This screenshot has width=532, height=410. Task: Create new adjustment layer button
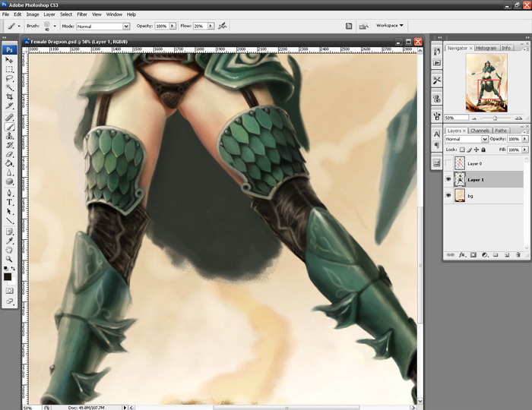[485, 255]
